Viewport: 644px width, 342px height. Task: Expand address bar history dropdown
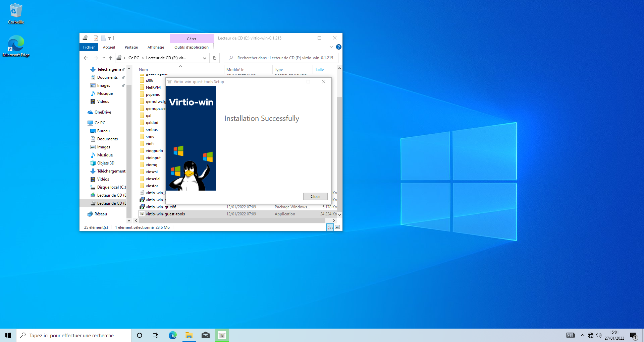coord(205,58)
